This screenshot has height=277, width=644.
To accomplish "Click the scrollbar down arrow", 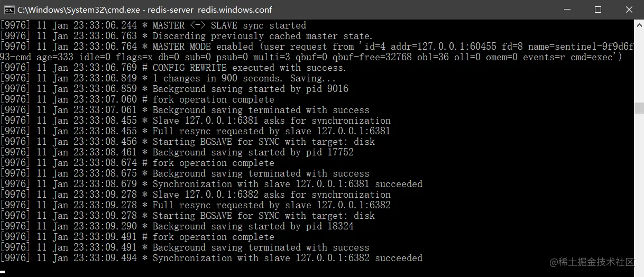I will pos(639,272).
